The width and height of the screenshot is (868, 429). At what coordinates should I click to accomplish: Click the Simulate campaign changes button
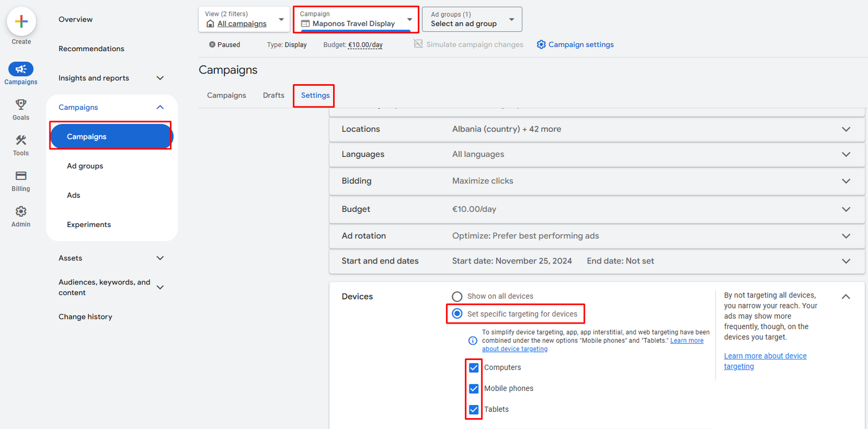(x=468, y=45)
